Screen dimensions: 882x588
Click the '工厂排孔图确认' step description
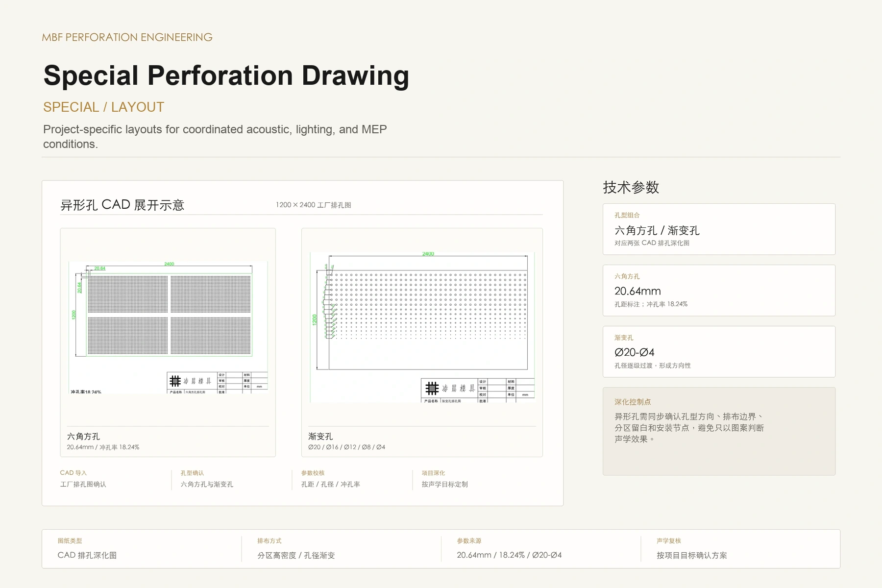[83, 484]
